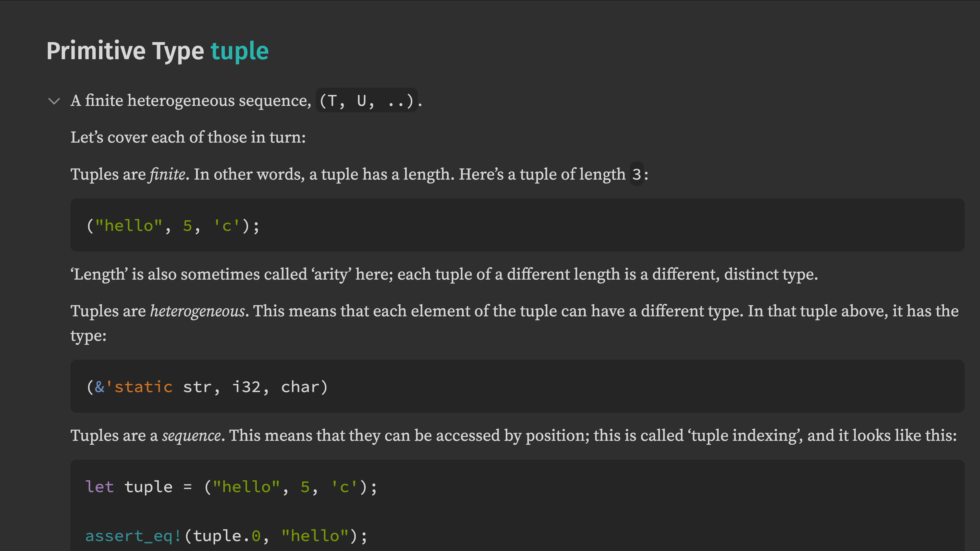The width and height of the screenshot is (980, 551).
Task: Click "A finite heterogeneous sequence" summary text
Action: coord(191,101)
